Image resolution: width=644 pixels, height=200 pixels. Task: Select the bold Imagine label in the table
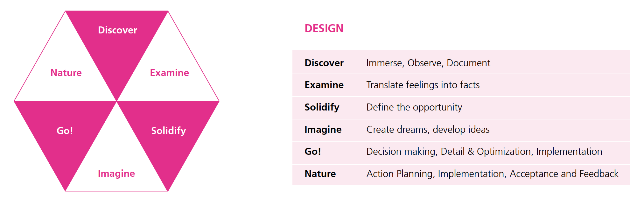(323, 129)
